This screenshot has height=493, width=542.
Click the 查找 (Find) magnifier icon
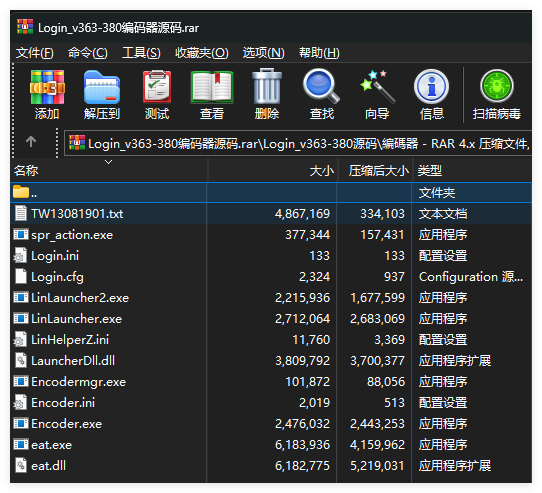coord(321,86)
